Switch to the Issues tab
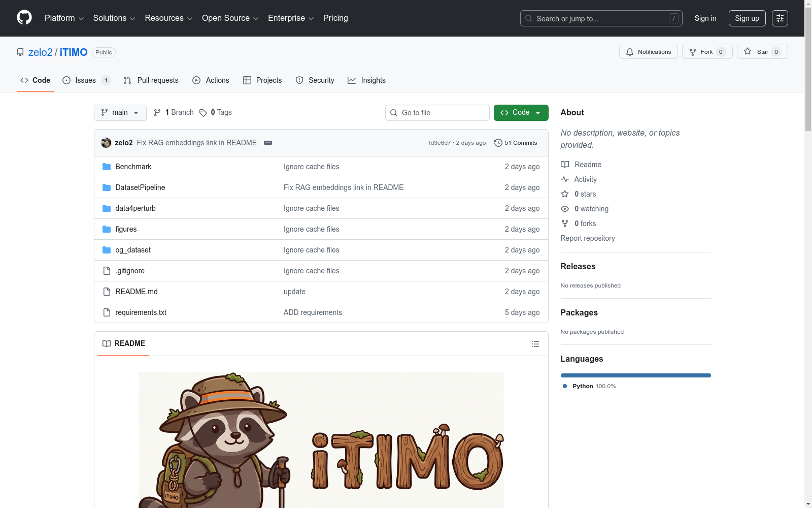Image resolution: width=812 pixels, height=508 pixels. tap(86, 80)
